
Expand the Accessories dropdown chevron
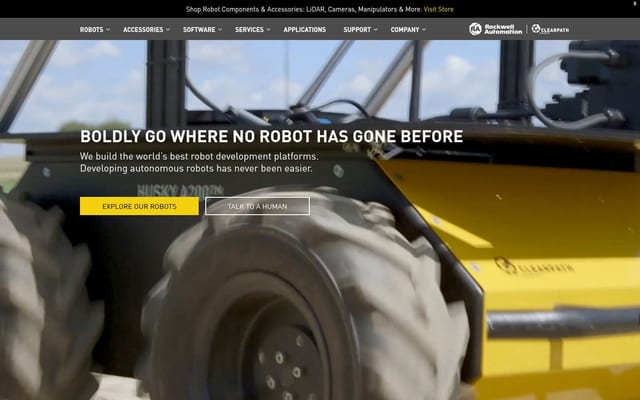168,29
